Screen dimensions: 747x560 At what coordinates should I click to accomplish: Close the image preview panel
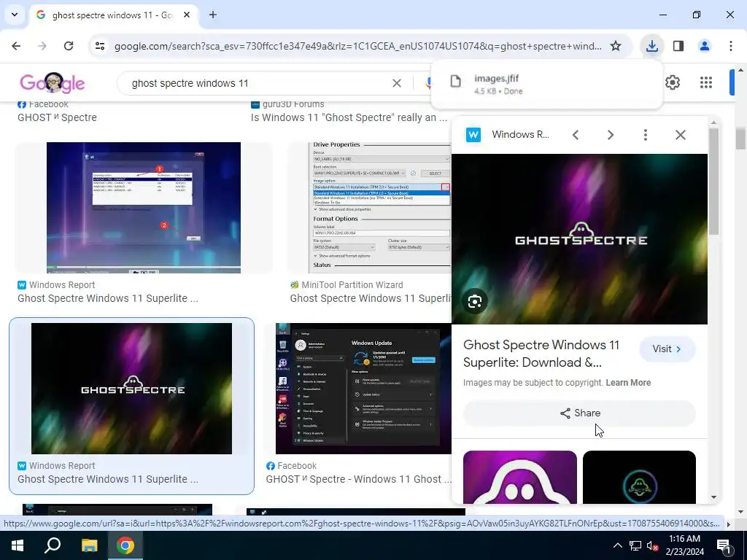point(681,135)
